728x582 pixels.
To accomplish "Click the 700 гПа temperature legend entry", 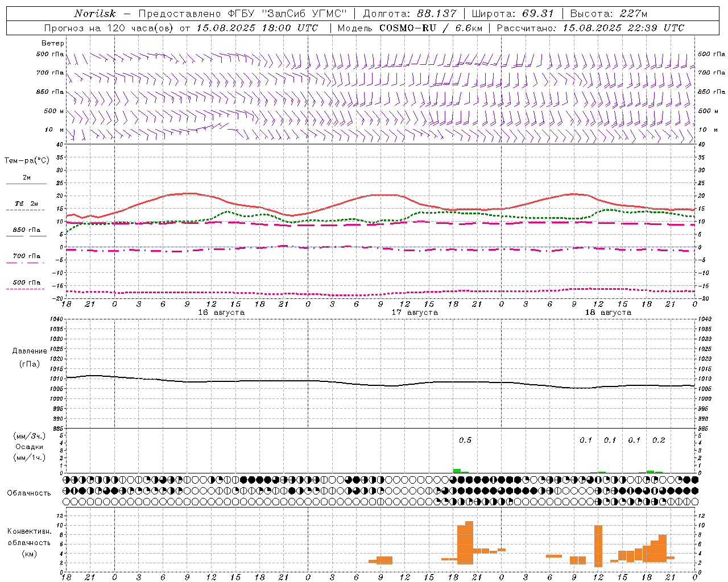I will (27, 256).
